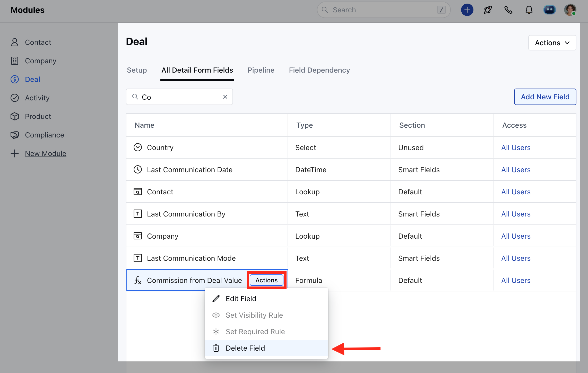Screen dimensions: 588x373
Task: Clear the field search with X icon
Action: (225, 97)
